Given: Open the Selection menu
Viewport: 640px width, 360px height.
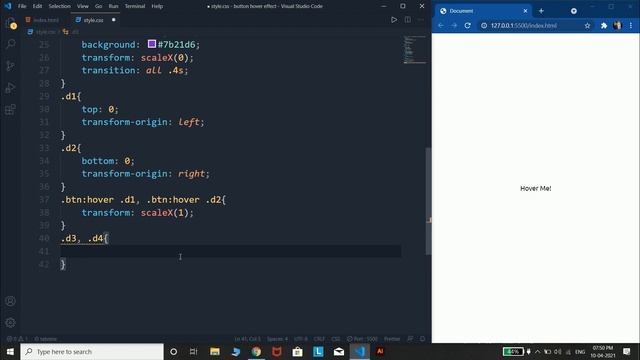Looking at the screenshot, I should point(60,6).
